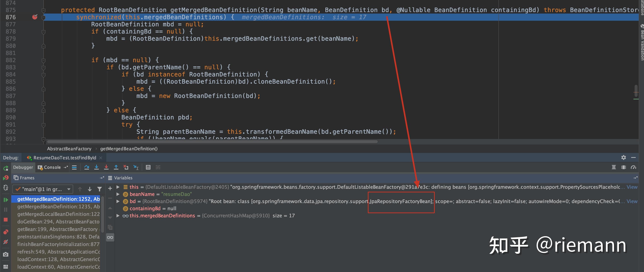Click the View Breakpoints double-circle icon
Image resolution: width=644 pixels, height=272 pixels.
(5, 232)
